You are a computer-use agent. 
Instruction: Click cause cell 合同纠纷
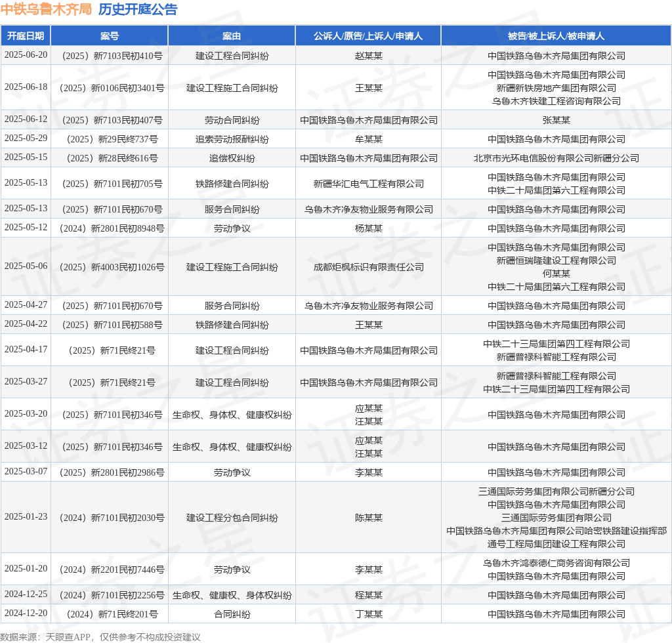[x=232, y=614]
